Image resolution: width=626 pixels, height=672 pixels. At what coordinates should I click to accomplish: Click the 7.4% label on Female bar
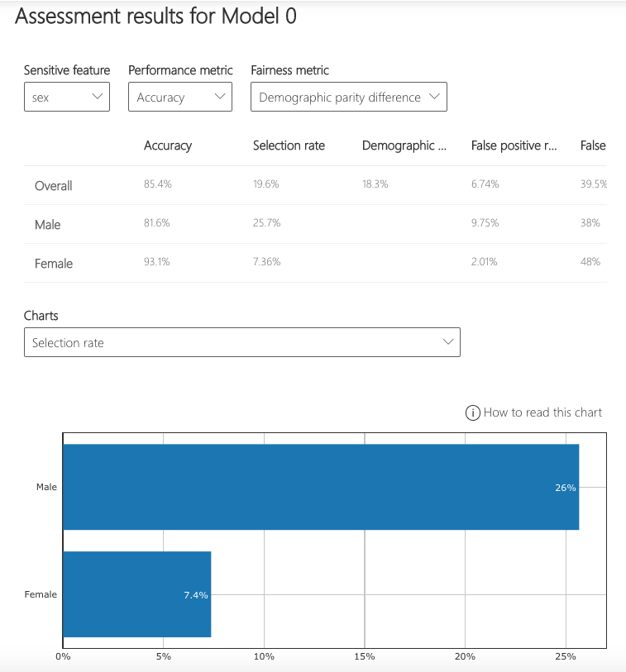pos(195,595)
